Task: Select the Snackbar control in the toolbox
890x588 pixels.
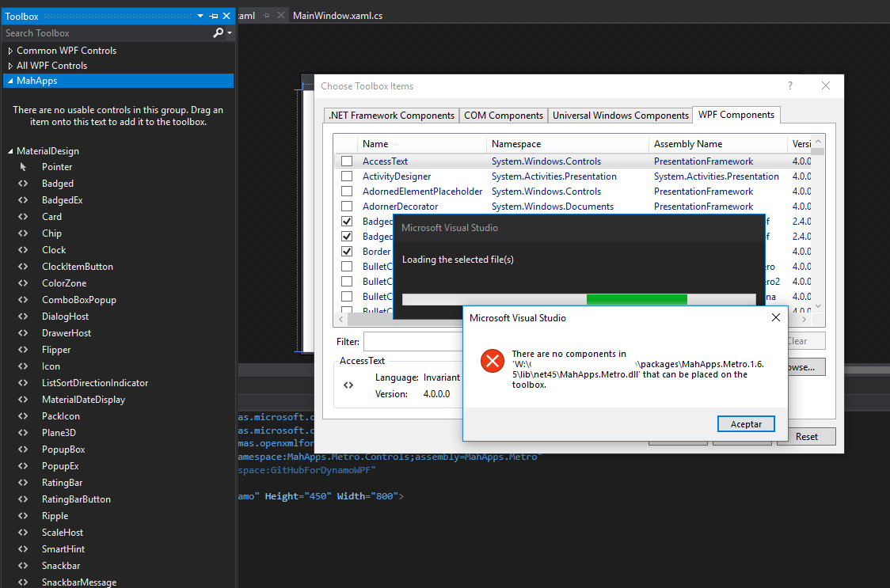Action: point(21,565)
